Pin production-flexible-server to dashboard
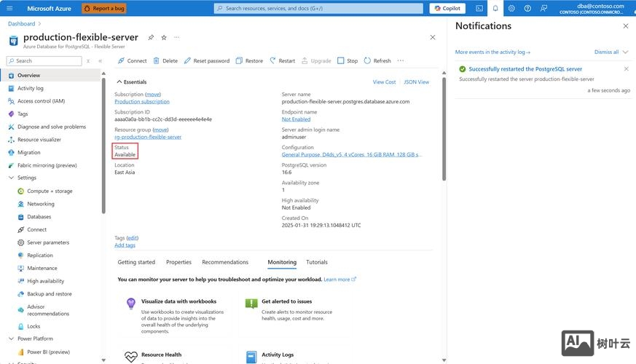Screen dimensions: 636x364 coord(151,37)
